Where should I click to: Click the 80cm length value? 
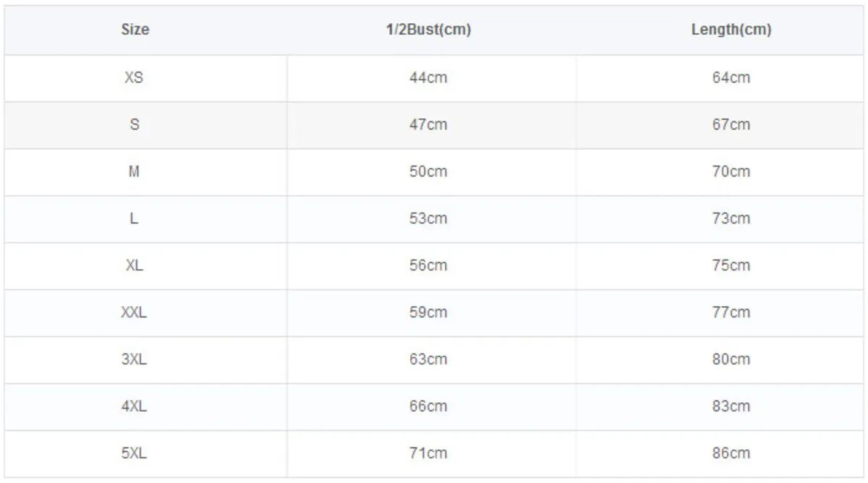coord(731,360)
